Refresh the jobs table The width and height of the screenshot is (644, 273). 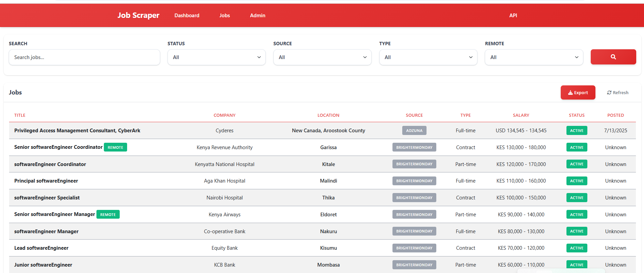pos(618,92)
